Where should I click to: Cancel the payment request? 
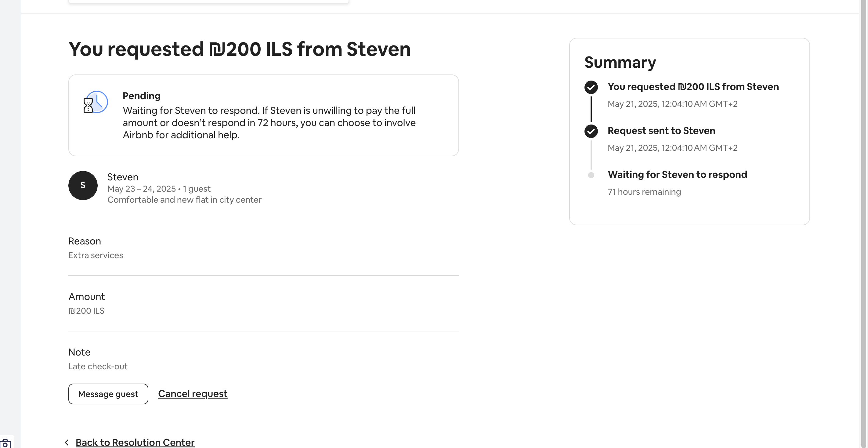point(193,393)
